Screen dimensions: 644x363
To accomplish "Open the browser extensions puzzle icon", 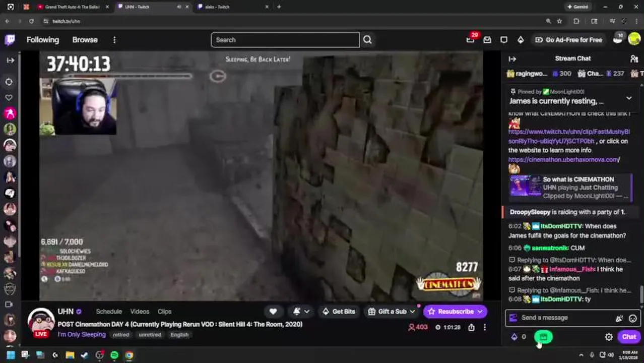I will pos(576,21).
